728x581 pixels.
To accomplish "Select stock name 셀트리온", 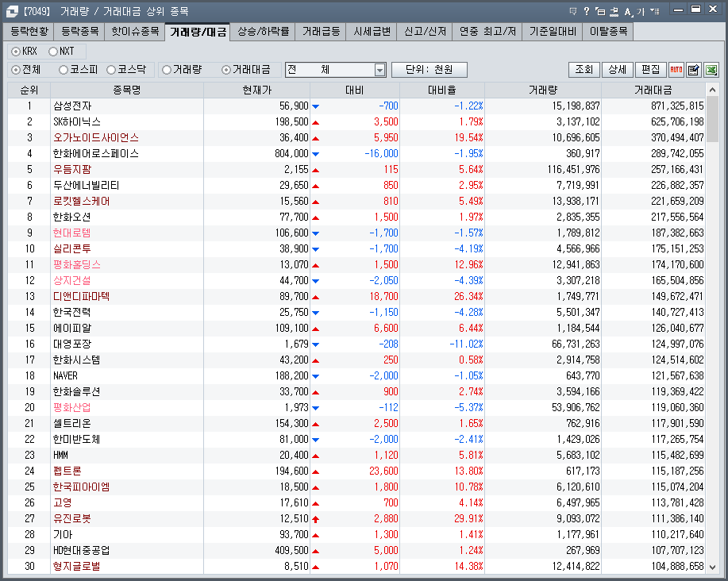I will pos(72,424).
